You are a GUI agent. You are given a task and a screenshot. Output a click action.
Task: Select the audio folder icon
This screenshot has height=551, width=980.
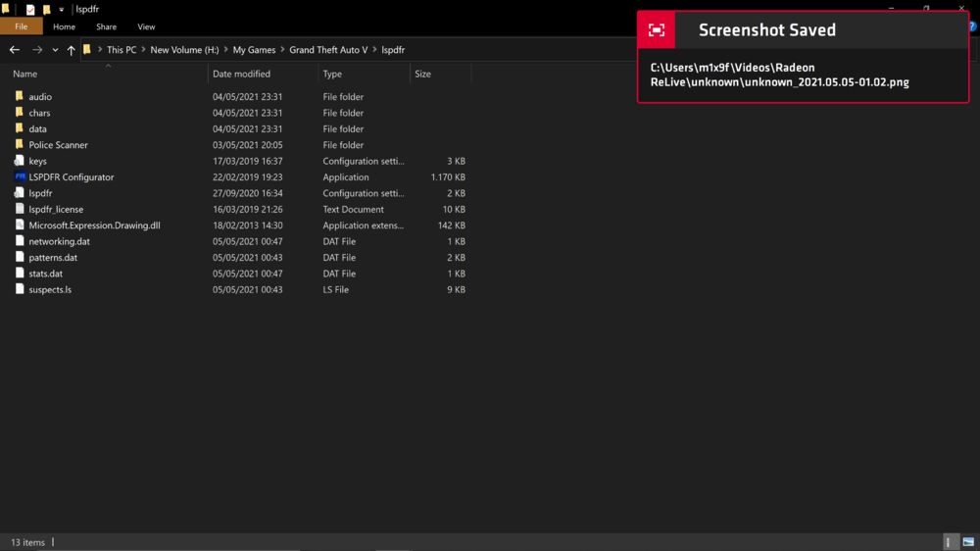[20, 96]
